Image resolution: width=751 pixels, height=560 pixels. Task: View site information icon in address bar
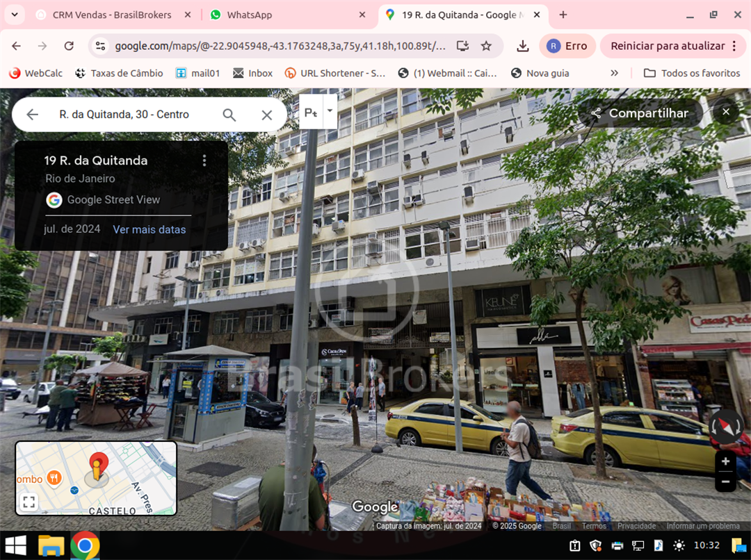click(x=101, y=46)
